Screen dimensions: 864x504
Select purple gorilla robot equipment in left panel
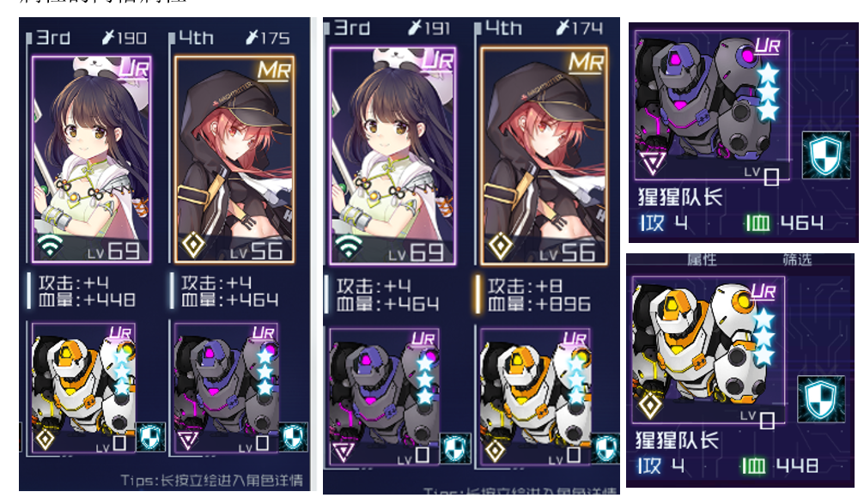[227, 388]
